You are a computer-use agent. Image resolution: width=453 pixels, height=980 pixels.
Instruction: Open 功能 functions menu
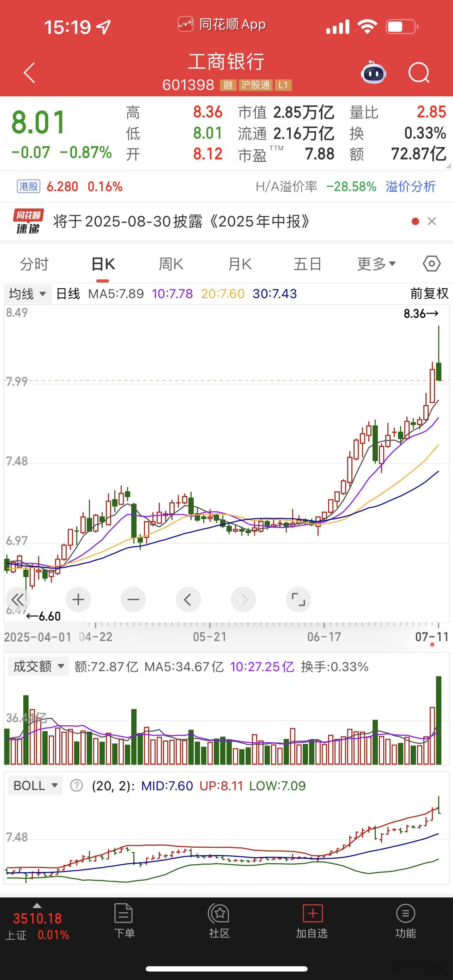pos(405,921)
